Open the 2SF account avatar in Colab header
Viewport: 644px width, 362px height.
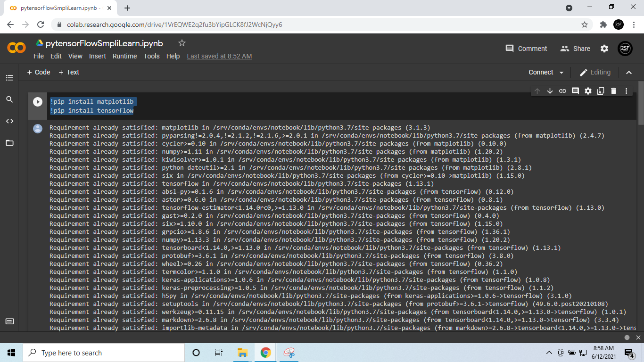tap(625, 49)
